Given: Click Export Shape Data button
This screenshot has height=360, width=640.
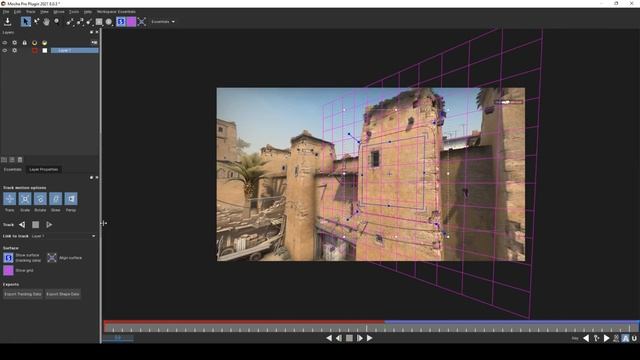Looking at the screenshot, I should click(x=63, y=294).
